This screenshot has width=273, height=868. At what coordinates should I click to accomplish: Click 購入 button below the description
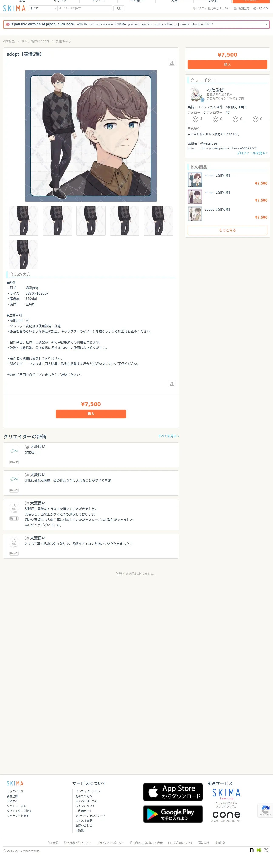tap(91, 414)
